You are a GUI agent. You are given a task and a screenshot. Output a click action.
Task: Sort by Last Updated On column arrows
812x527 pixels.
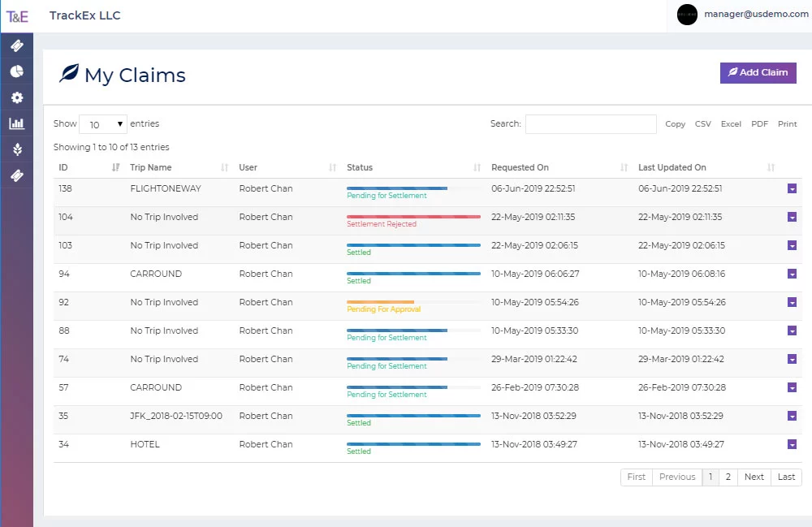coord(771,167)
